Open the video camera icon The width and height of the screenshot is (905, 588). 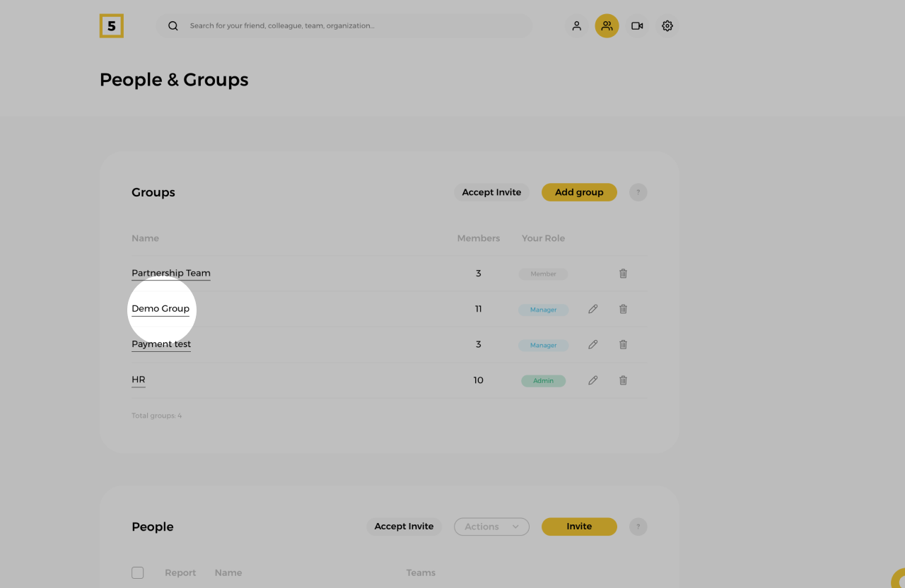coord(637,26)
